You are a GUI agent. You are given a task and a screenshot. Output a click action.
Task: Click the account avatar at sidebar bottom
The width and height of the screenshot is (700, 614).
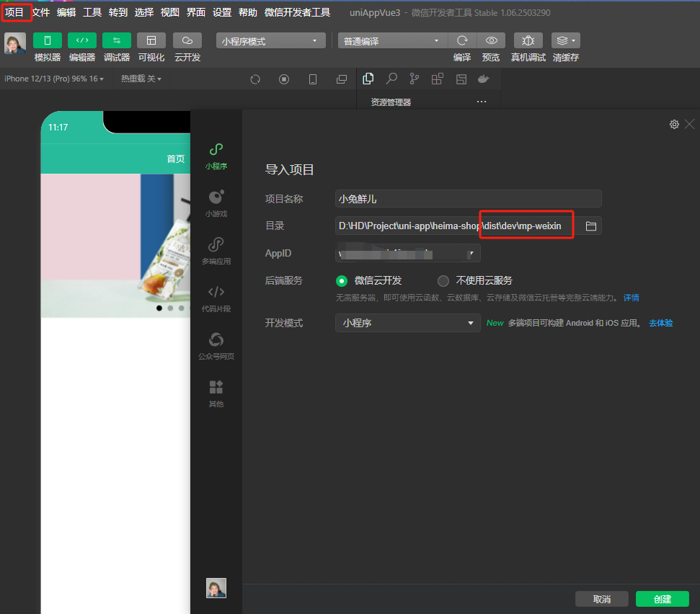click(x=216, y=587)
